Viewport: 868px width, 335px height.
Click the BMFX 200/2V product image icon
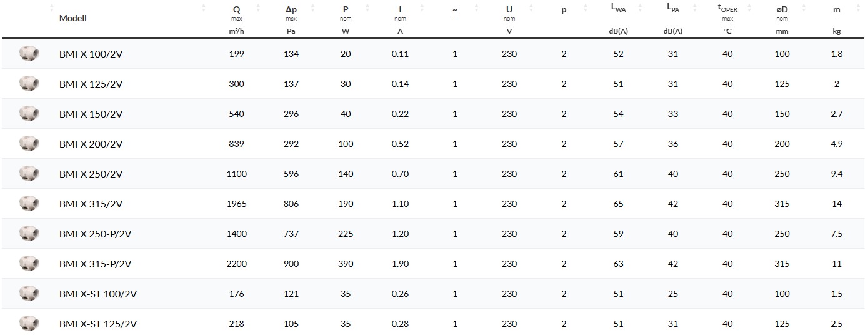coord(29,144)
